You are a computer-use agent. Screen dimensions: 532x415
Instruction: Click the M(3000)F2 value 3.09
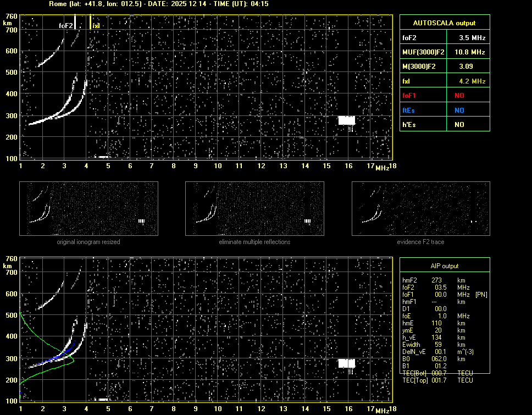point(472,67)
